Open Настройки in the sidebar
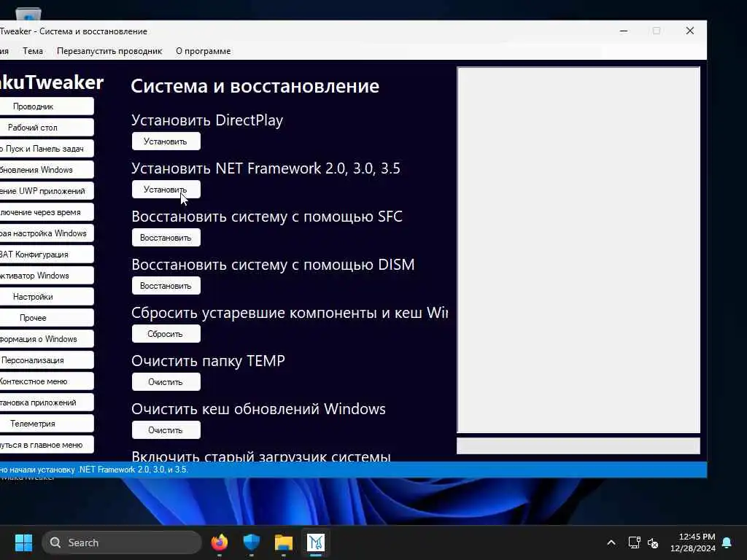Image resolution: width=747 pixels, height=560 pixels. (x=47, y=297)
